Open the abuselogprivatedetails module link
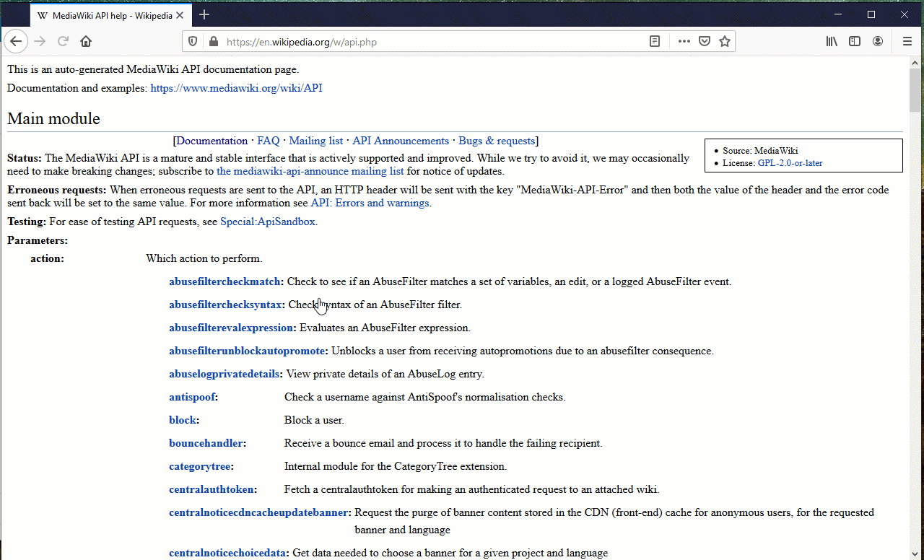The image size is (924, 560). tap(225, 374)
